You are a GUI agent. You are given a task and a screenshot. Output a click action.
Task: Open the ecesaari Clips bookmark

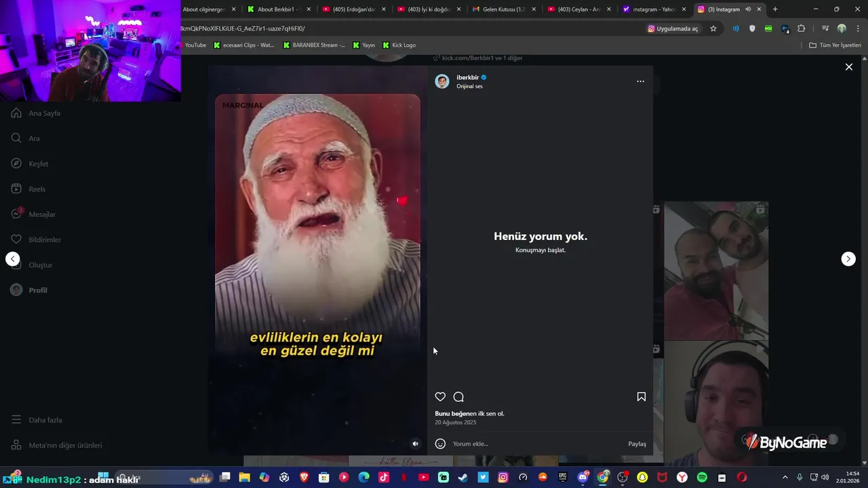[x=243, y=45]
